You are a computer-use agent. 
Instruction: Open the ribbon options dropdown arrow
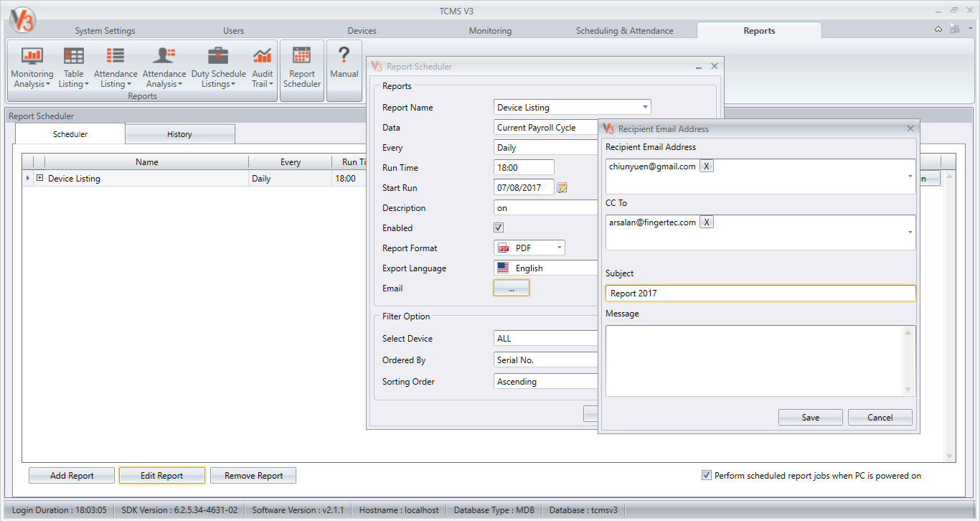click(x=970, y=29)
